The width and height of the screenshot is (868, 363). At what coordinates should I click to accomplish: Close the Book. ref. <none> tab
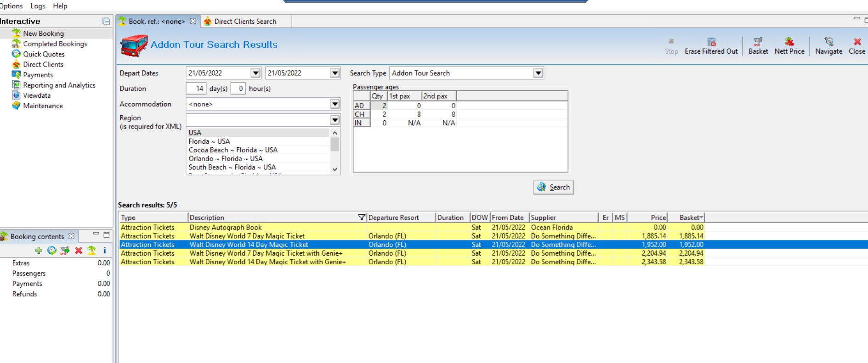point(193,21)
